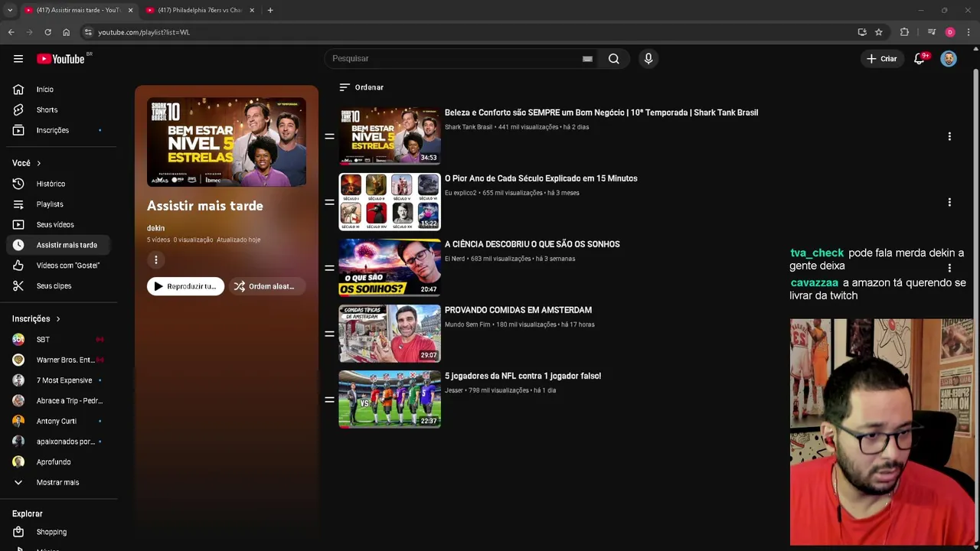
Task: Activate voice search microphone
Action: click(x=648, y=59)
